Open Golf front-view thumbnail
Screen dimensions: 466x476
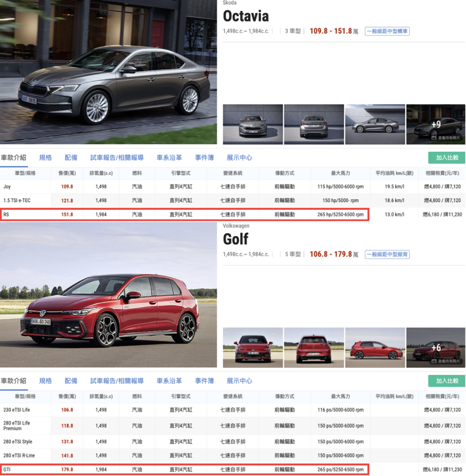coord(253,347)
